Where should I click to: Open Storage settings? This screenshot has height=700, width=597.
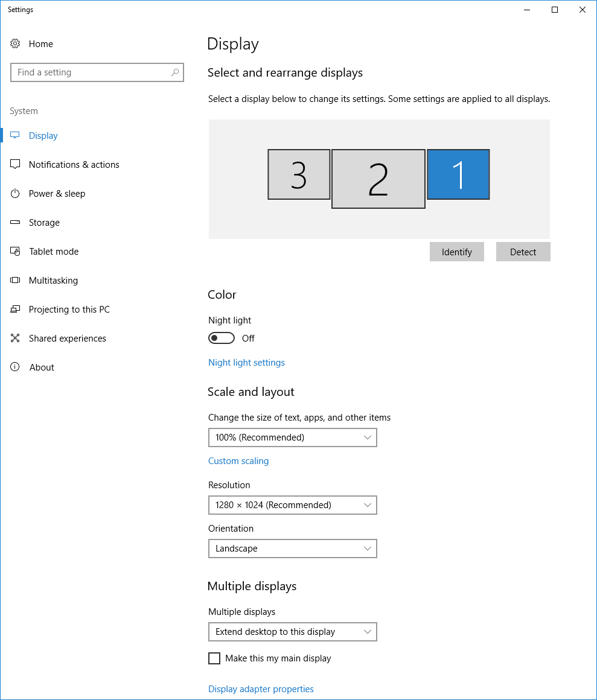[x=44, y=222]
